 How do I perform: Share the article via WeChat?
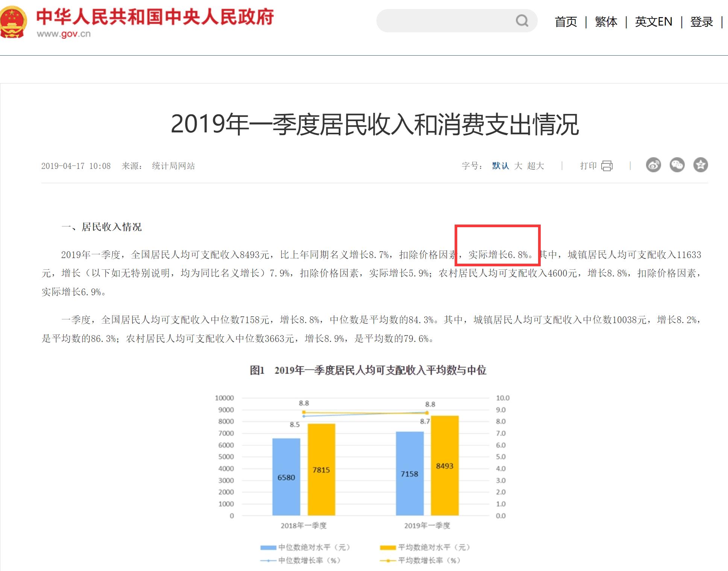[677, 165]
